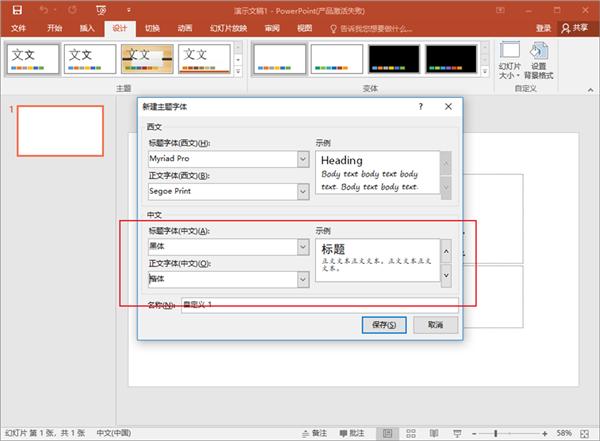Switch to the 动画 Animations tab
600x441 pixels.
184,28
